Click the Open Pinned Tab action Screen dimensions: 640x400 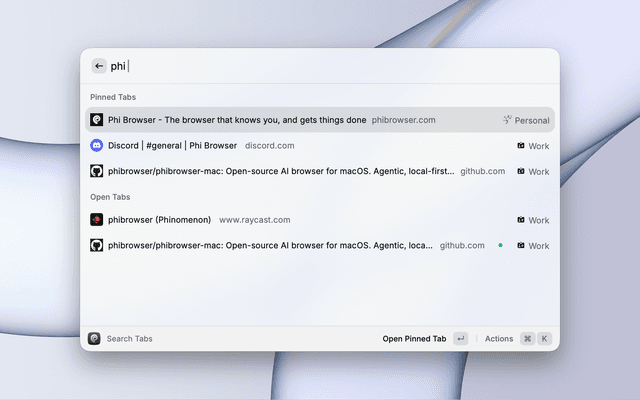click(414, 339)
